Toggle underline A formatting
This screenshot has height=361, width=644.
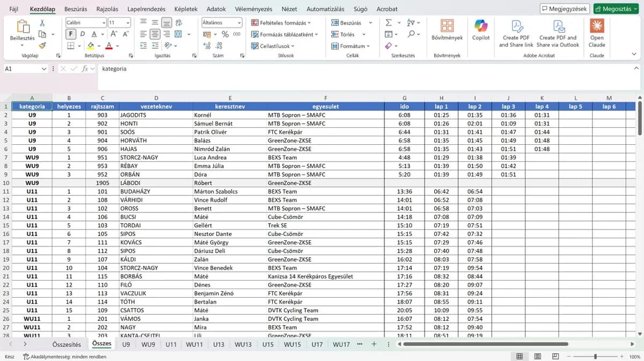tap(93, 34)
